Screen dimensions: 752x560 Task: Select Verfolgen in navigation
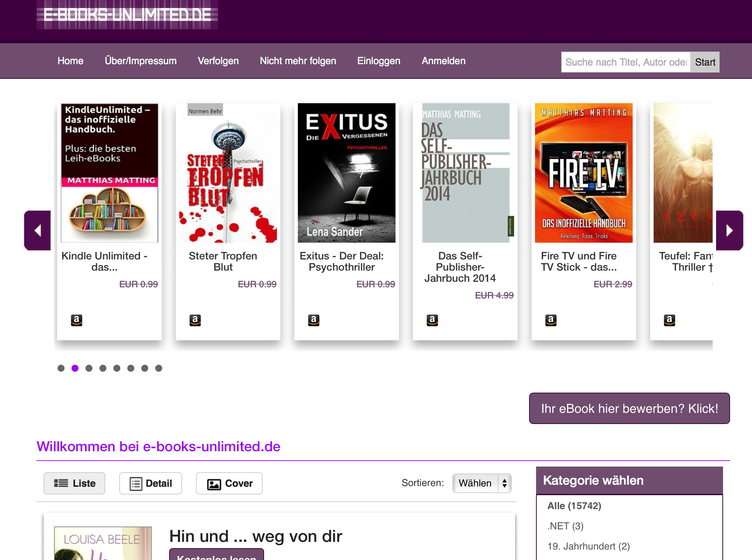click(218, 61)
